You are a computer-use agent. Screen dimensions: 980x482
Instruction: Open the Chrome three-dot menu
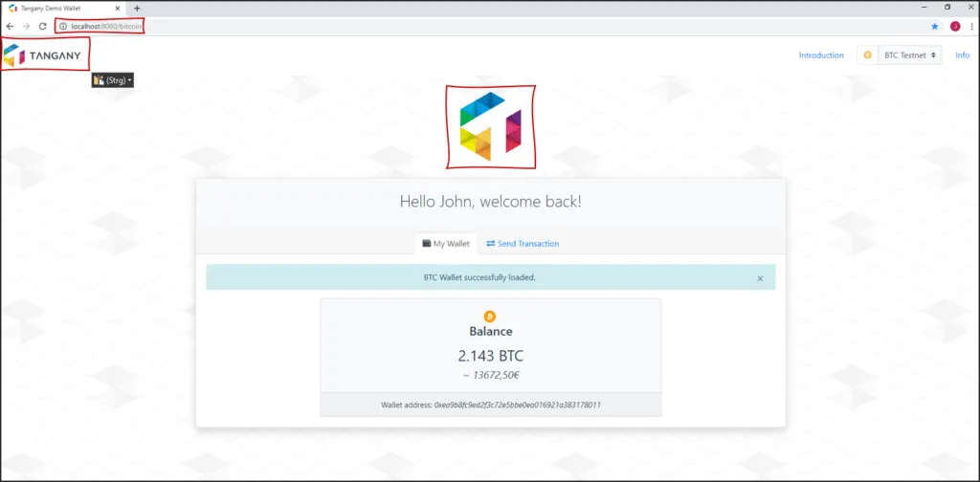pyautogui.click(x=972, y=26)
